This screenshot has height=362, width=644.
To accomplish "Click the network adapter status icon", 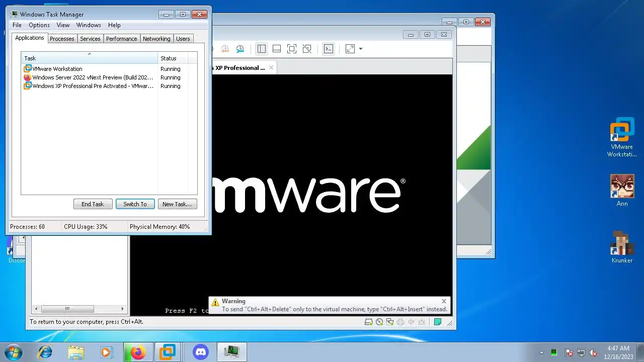I will (390, 322).
